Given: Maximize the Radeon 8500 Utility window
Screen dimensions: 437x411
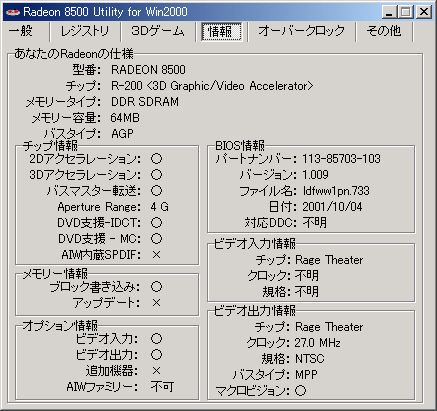Looking at the screenshot, I should tap(405, 12).
